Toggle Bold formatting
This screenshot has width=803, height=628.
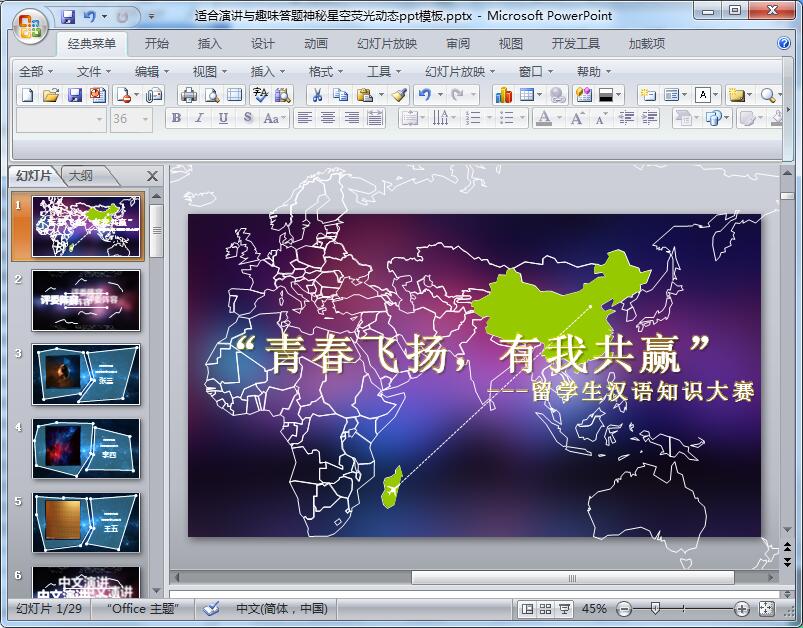click(x=176, y=118)
